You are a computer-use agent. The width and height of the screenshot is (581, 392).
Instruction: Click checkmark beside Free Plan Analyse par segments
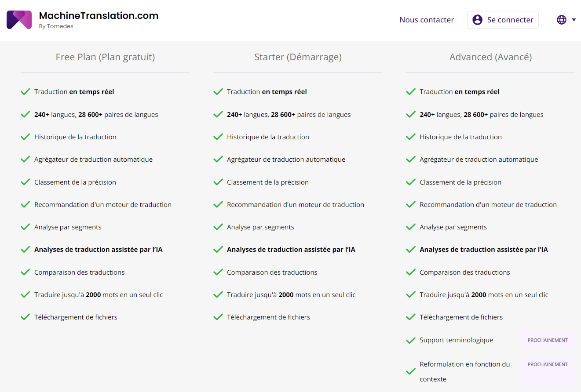click(x=26, y=227)
